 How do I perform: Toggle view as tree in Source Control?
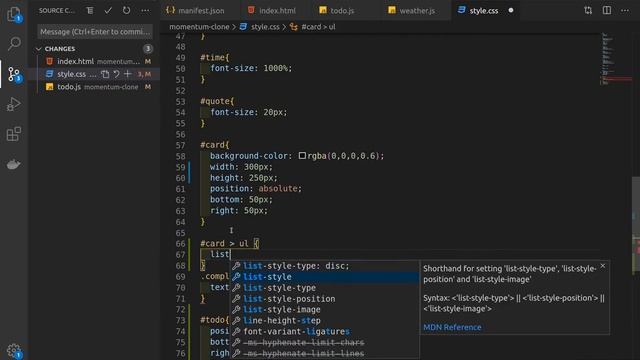click(x=90, y=11)
